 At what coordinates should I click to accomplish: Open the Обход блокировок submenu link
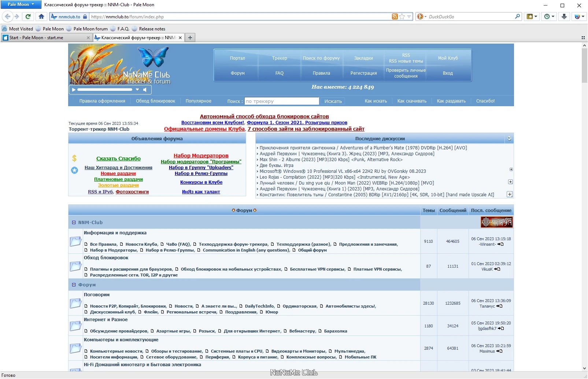[x=155, y=101]
